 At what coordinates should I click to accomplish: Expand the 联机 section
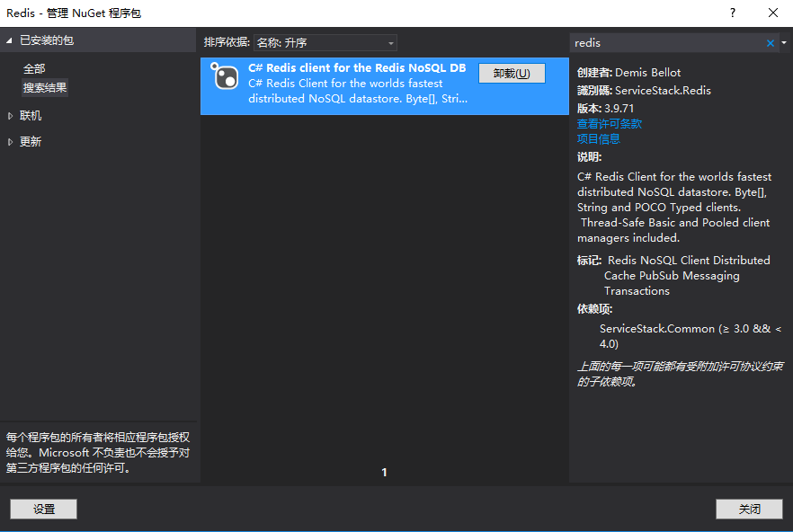click(x=10, y=116)
